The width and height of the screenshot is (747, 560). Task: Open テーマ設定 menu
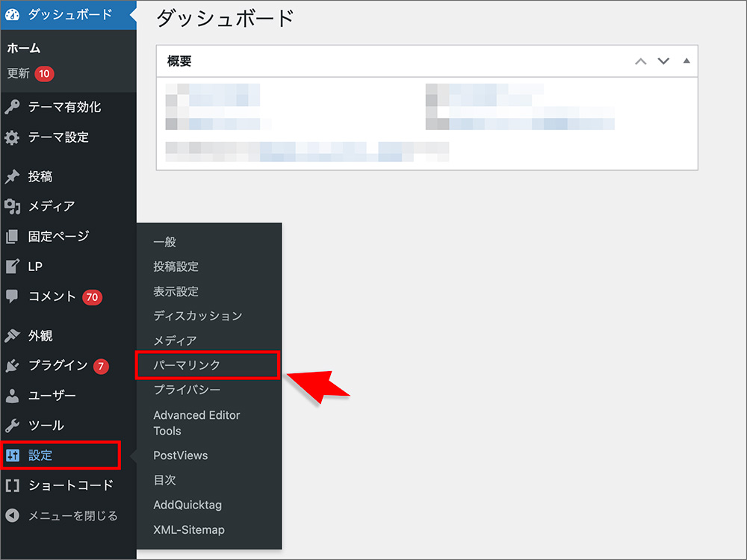pyautogui.click(x=58, y=137)
